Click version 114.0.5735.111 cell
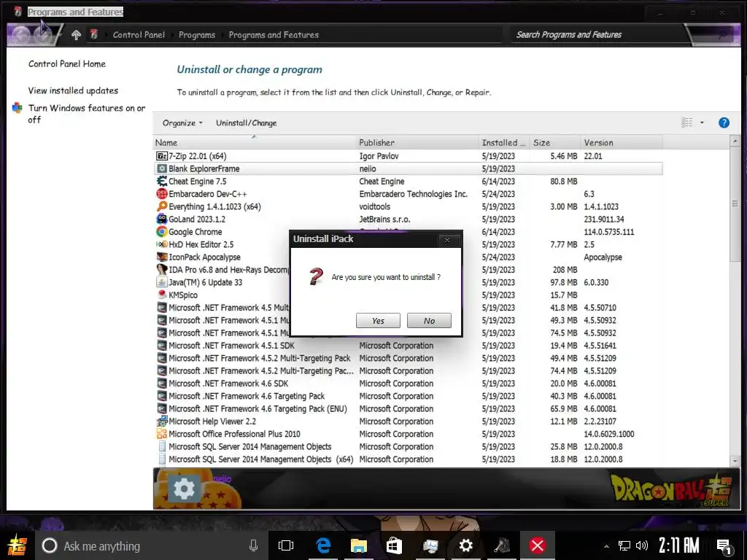The height and width of the screenshot is (560, 747). coord(609,231)
